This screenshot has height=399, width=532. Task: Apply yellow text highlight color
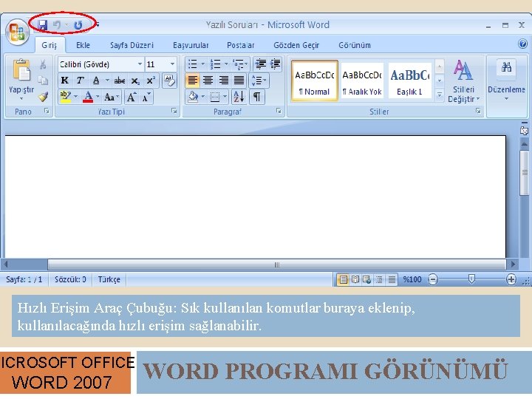click(65, 97)
